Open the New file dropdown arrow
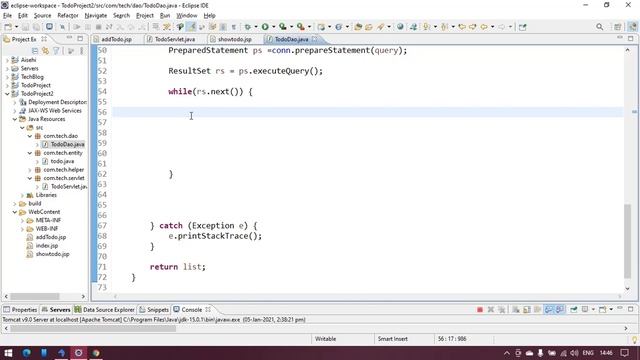640x360 pixels. 16,27
